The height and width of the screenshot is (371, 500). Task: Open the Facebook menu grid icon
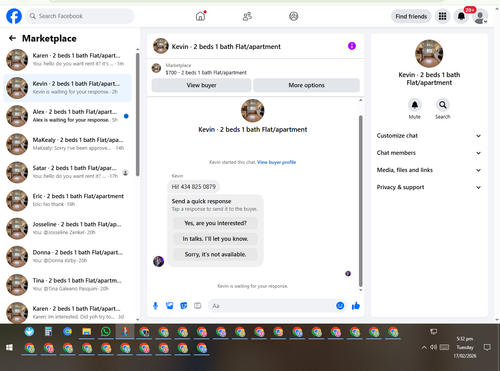pyautogui.click(x=442, y=16)
